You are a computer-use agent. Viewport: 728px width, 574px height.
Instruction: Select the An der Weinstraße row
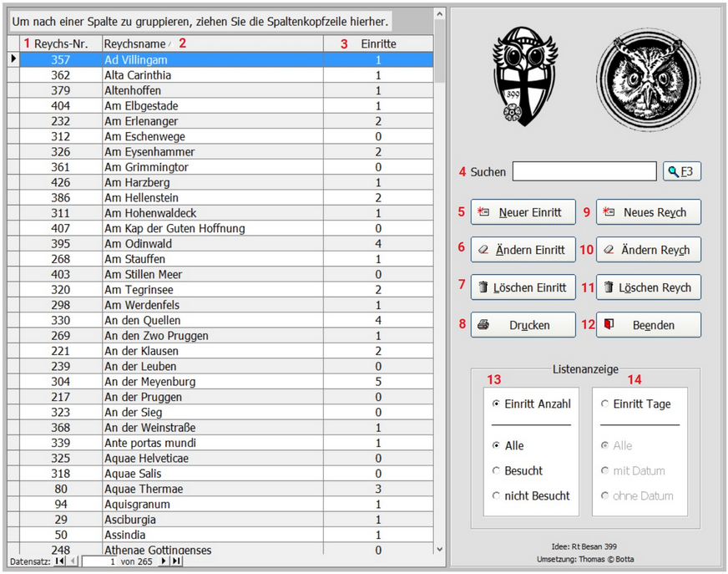coord(226,428)
